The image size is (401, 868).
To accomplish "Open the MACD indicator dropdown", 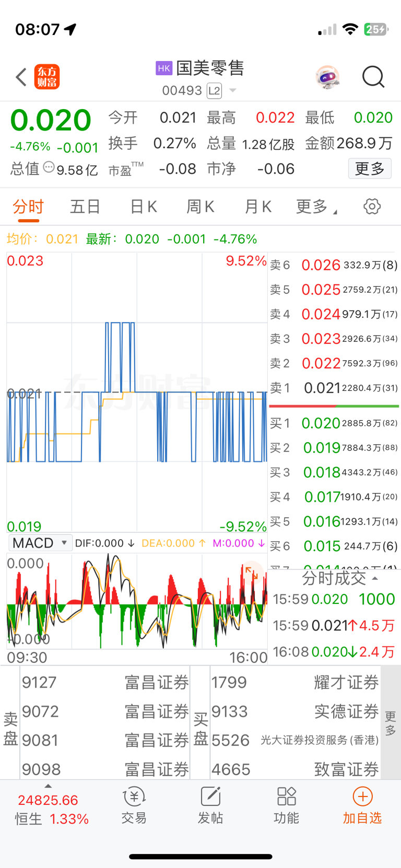I will point(40,543).
